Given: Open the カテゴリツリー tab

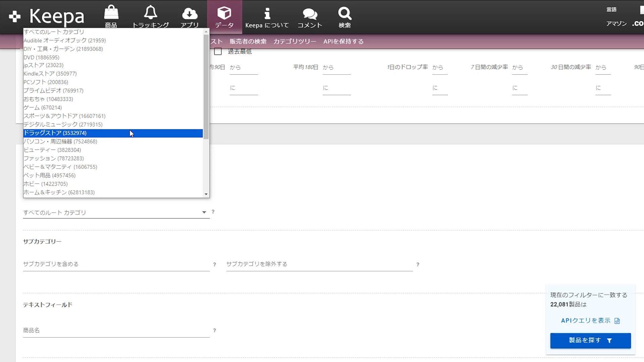Looking at the screenshot, I should click(294, 42).
